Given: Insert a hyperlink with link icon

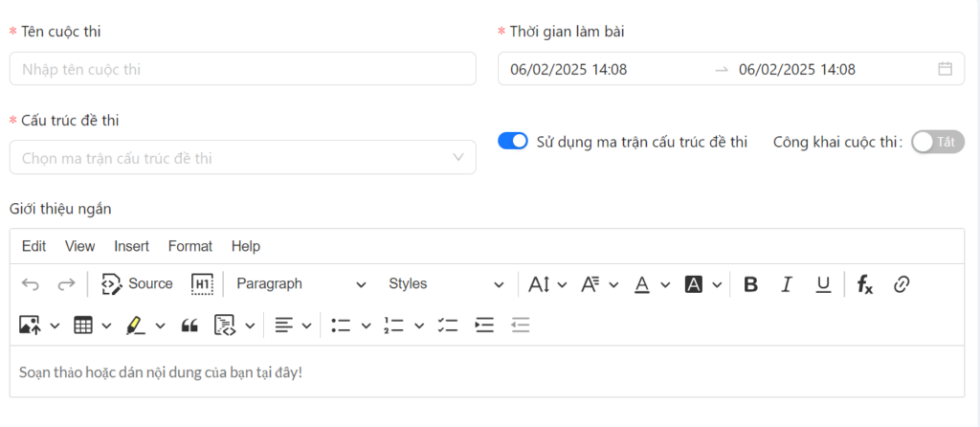Looking at the screenshot, I should (901, 284).
